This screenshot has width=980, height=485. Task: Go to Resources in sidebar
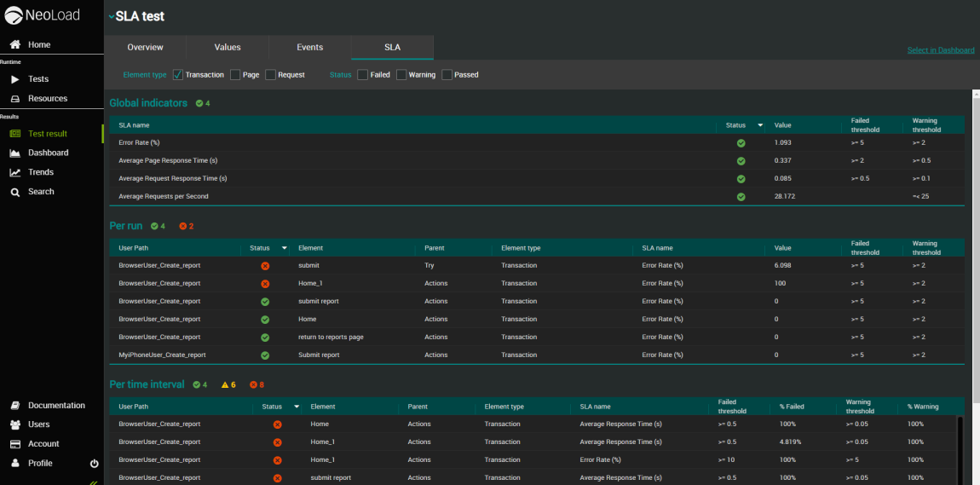47,99
